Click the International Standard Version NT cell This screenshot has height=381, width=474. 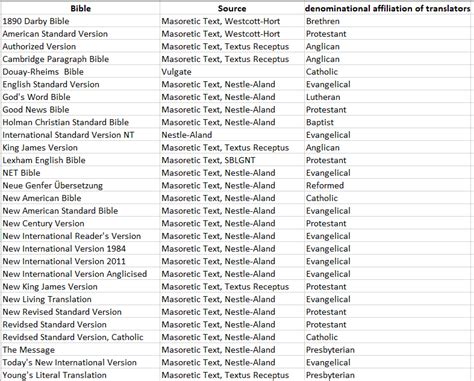(80, 135)
